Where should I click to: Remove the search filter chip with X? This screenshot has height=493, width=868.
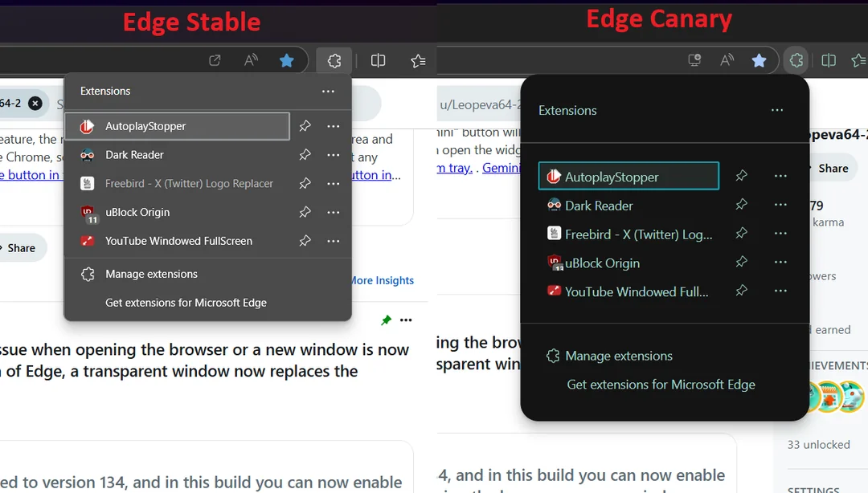tap(35, 104)
